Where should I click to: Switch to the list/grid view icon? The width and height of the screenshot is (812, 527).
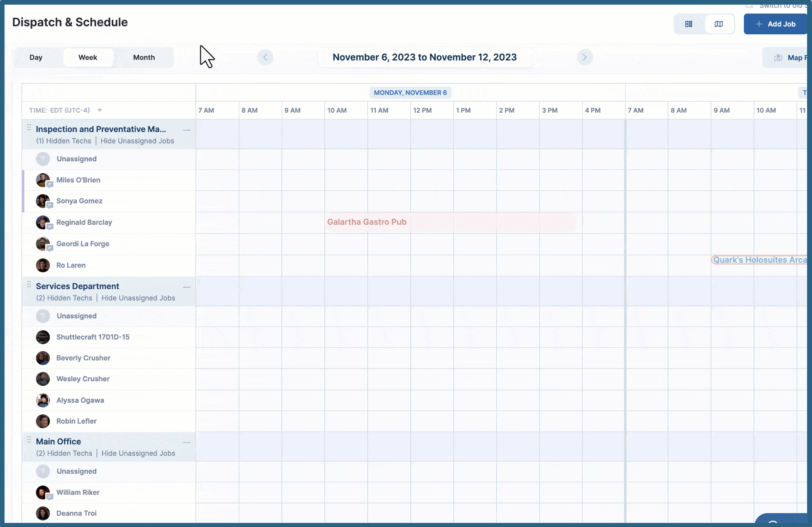click(x=688, y=24)
